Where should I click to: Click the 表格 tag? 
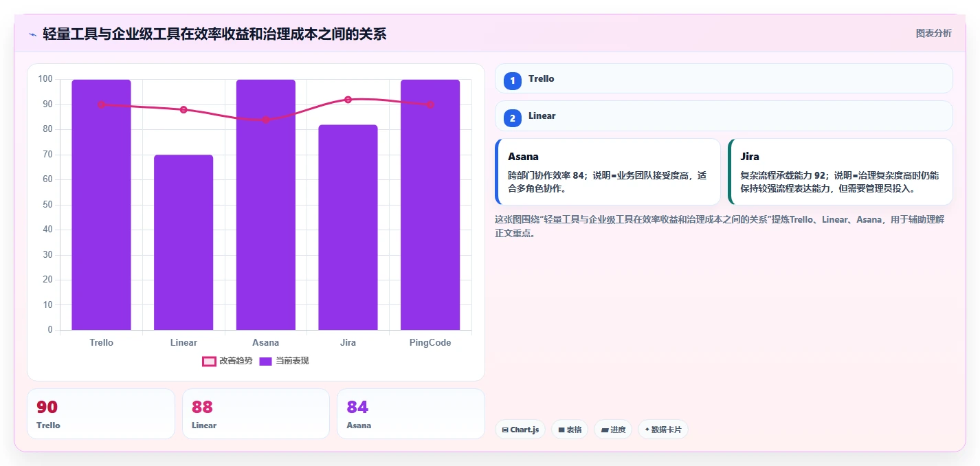pos(570,430)
